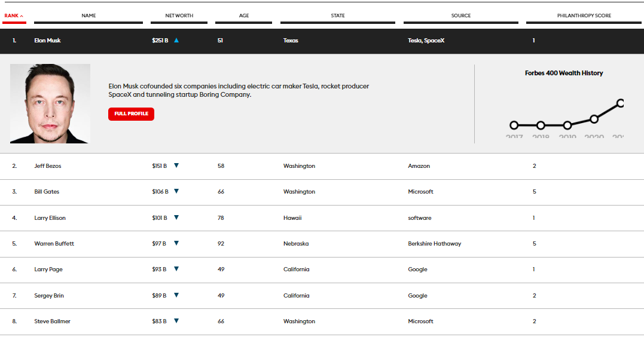Sort by the Age column header
This screenshot has height=337, width=644.
(x=244, y=16)
